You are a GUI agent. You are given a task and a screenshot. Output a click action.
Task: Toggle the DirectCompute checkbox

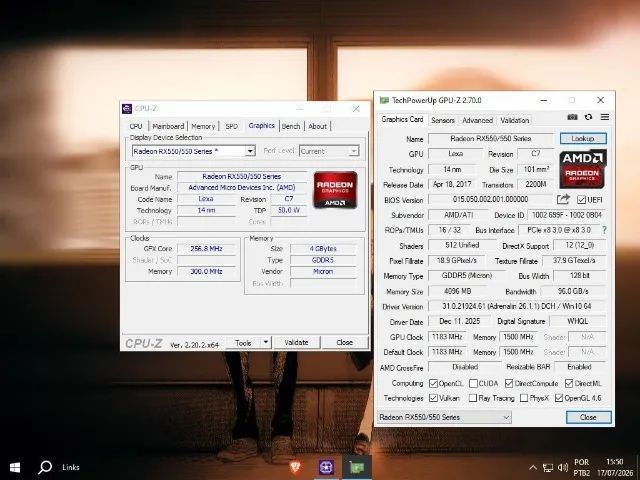[509, 384]
